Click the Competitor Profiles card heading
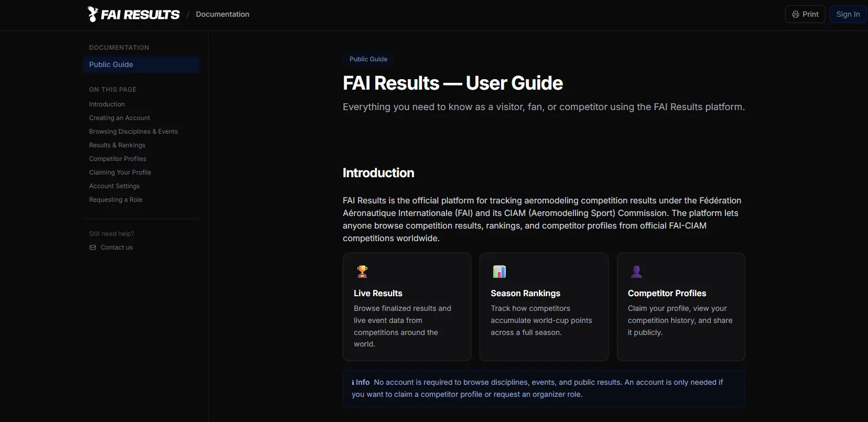The image size is (868, 422). click(667, 294)
